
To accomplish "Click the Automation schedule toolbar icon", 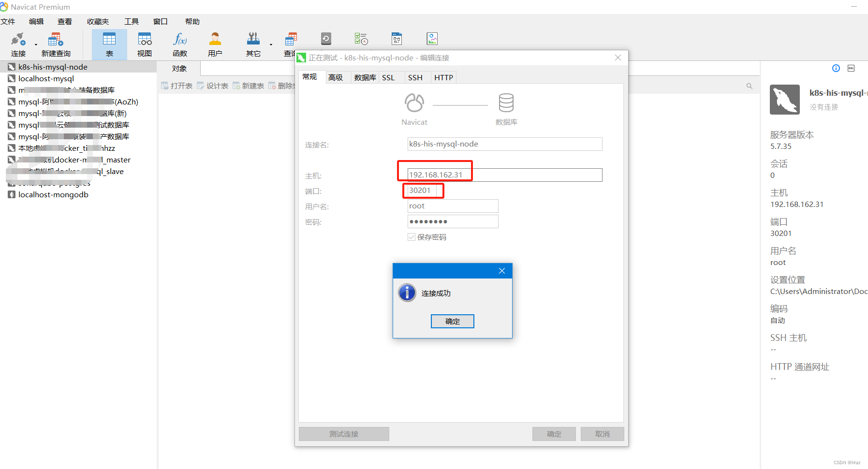I will click(361, 39).
